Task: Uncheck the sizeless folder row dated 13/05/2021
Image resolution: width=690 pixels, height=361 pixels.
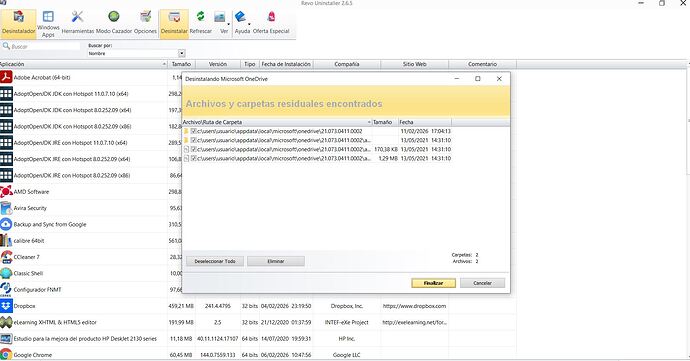Action: tap(194, 140)
